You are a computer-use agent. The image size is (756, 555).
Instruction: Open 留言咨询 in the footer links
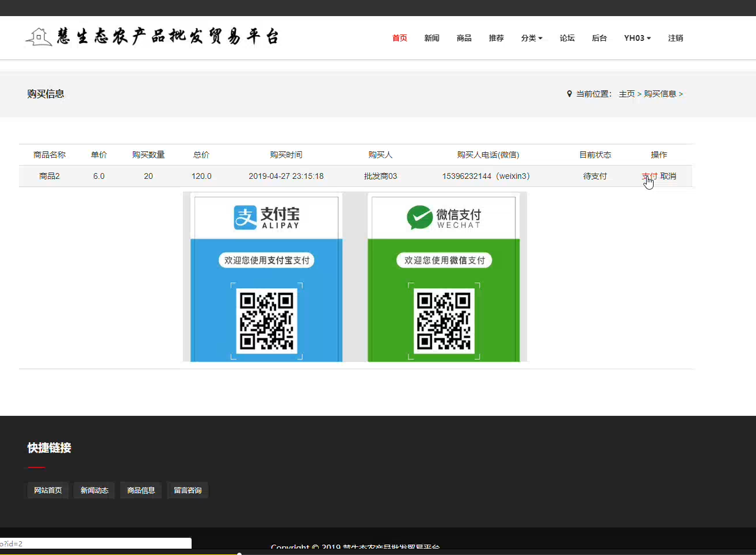pos(188,490)
